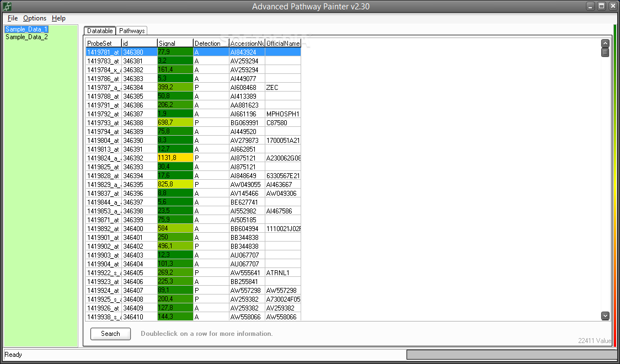The height and width of the screenshot is (364, 620).
Task: Select Sample_Data_1 in the list
Action: 26,29
